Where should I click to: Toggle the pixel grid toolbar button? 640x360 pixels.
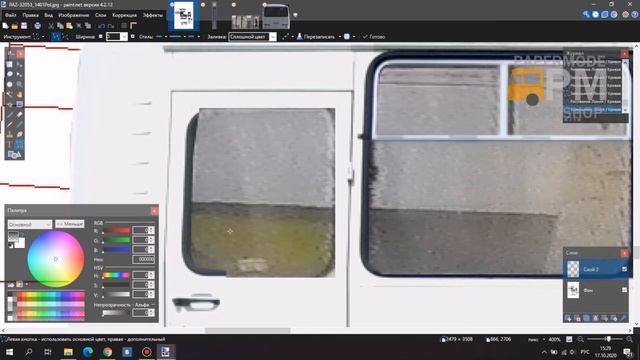(x=124, y=26)
